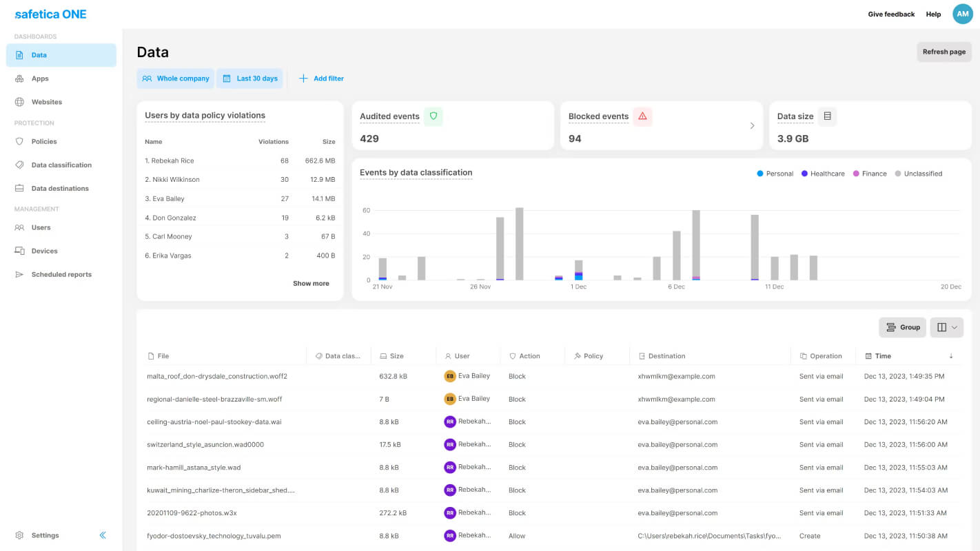The height and width of the screenshot is (551, 980).
Task: Toggle Personal series in chart legend
Action: (x=775, y=174)
